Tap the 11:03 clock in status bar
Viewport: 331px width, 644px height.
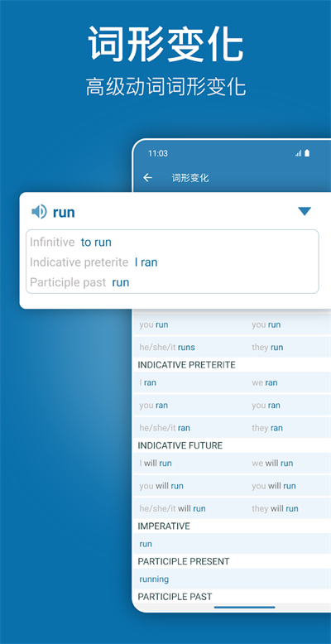pyautogui.click(x=158, y=154)
